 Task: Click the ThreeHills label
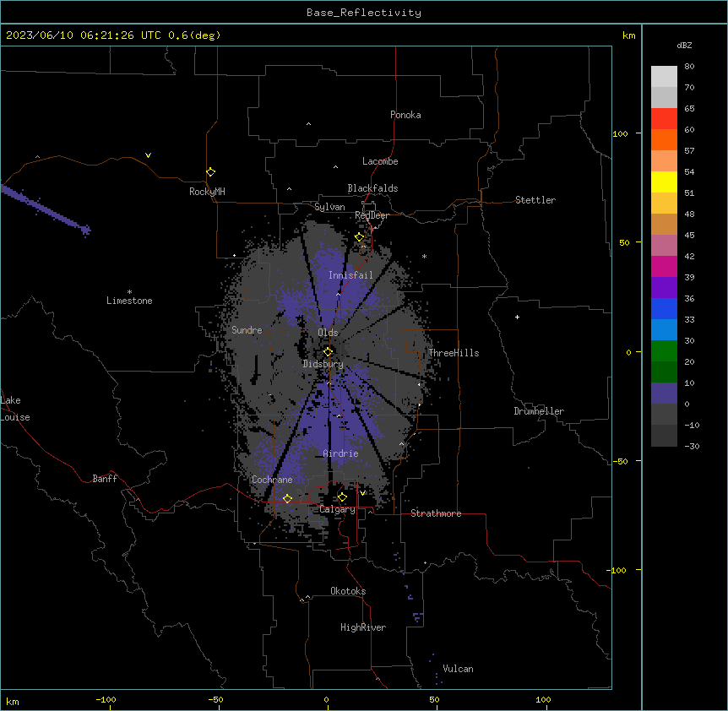[454, 353]
